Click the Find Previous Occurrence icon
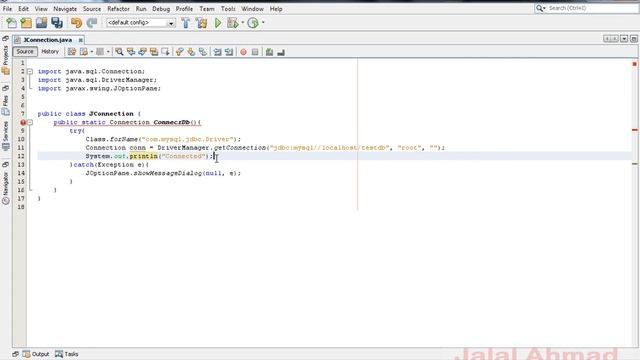The image size is (640, 360). click(131, 52)
